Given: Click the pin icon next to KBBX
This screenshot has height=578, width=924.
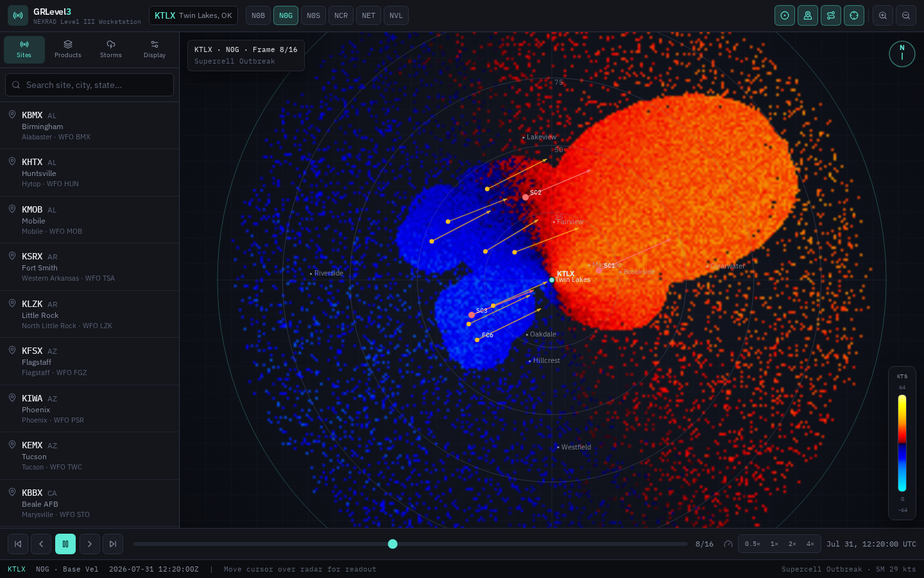Looking at the screenshot, I should tap(12, 492).
